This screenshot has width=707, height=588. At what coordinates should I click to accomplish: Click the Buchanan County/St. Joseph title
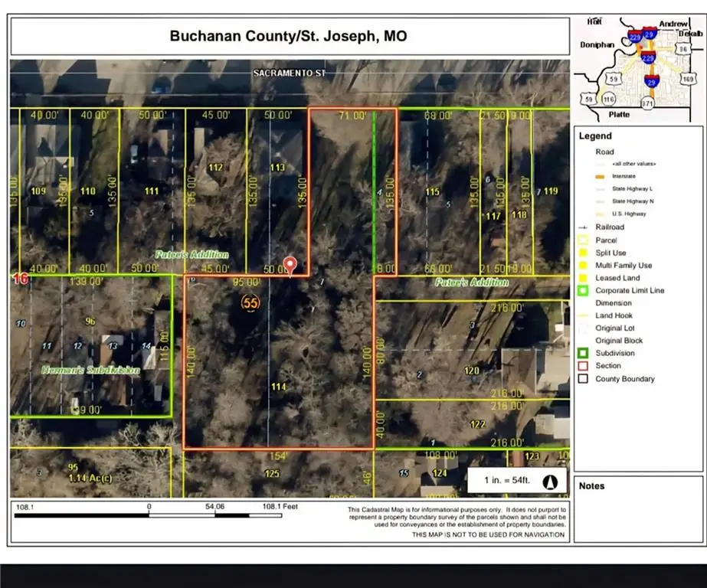[287, 34]
